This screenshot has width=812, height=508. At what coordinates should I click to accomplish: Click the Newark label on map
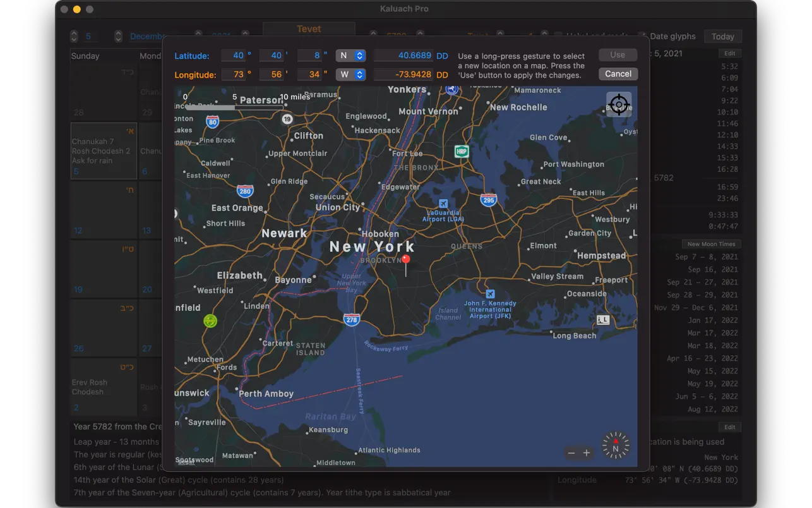(x=284, y=233)
